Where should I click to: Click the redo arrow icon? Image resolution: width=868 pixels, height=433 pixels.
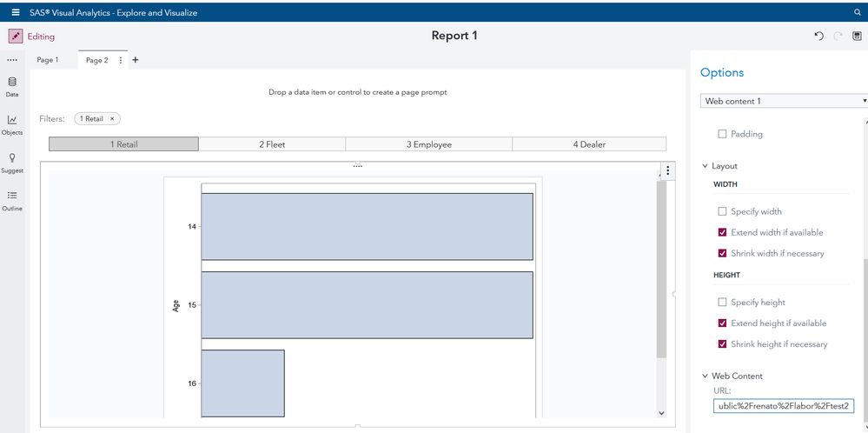pyautogui.click(x=838, y=36)
